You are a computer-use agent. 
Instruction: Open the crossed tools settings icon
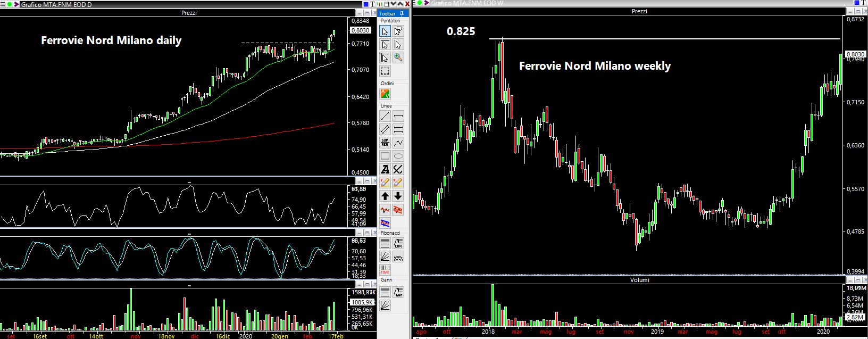coord(398,169)
